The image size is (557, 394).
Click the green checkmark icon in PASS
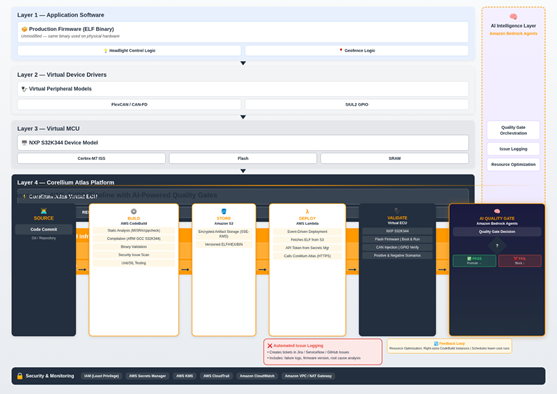point(469,259)
